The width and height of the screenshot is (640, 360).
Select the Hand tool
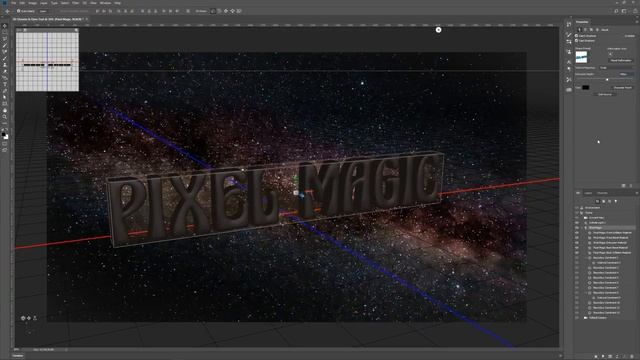(x=4, y=110)
